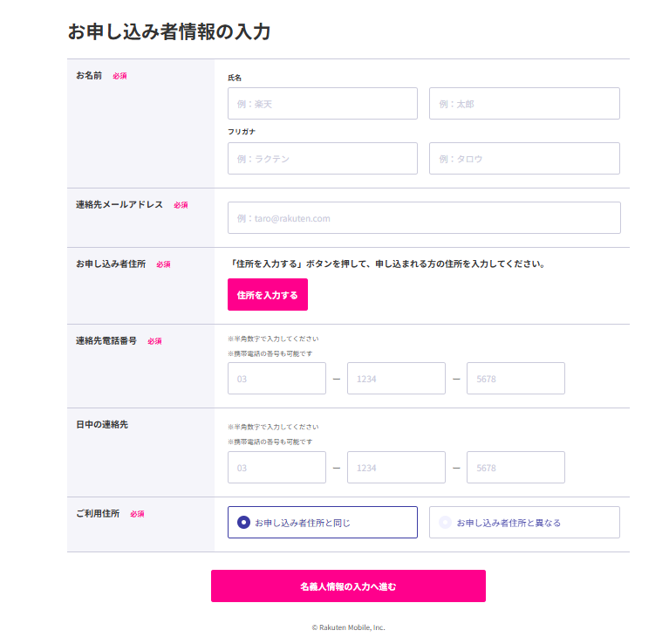Viewport: 669px width, 644px height.
Task: Click contact phone area code field (03)
Action: tap(276, 379)
